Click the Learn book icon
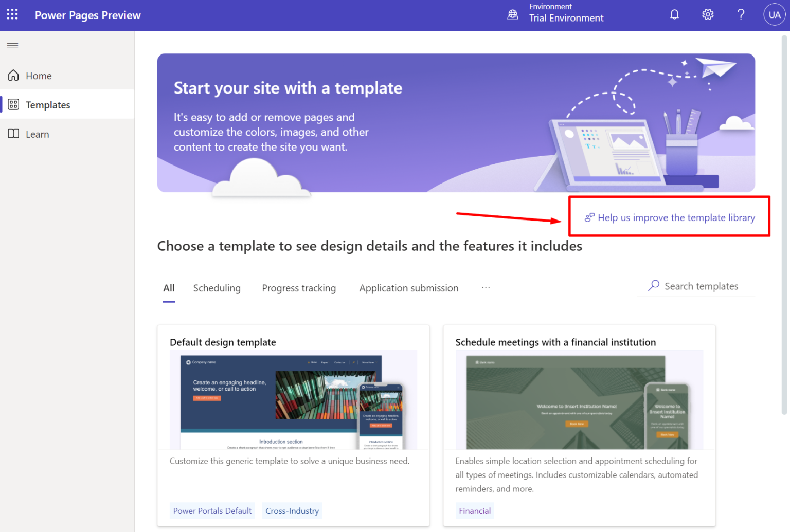790x532 pixels. [x=13, y=134]
